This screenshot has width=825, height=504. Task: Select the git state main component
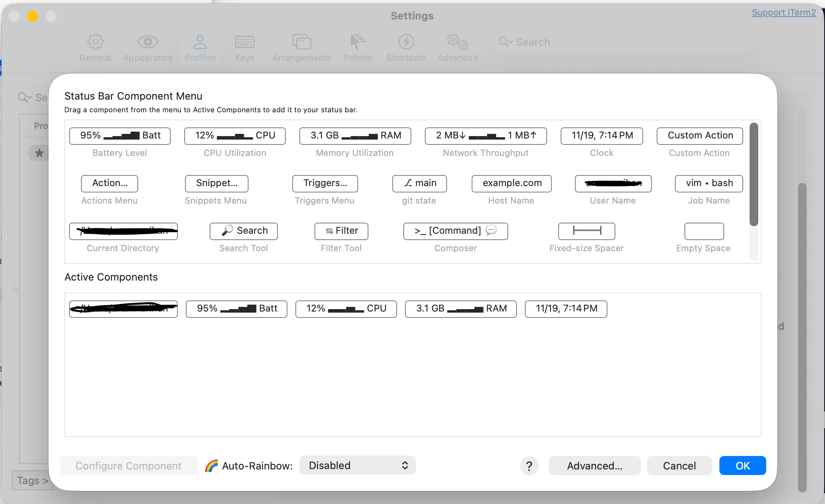[419, 183]
